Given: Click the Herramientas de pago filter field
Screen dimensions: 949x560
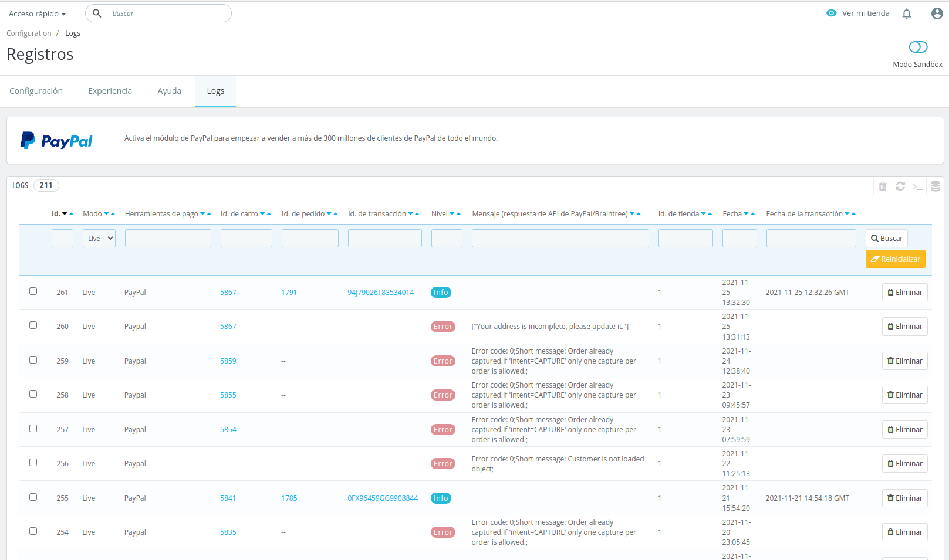Looking at the screenshot, I should click(x=168, y=239).
